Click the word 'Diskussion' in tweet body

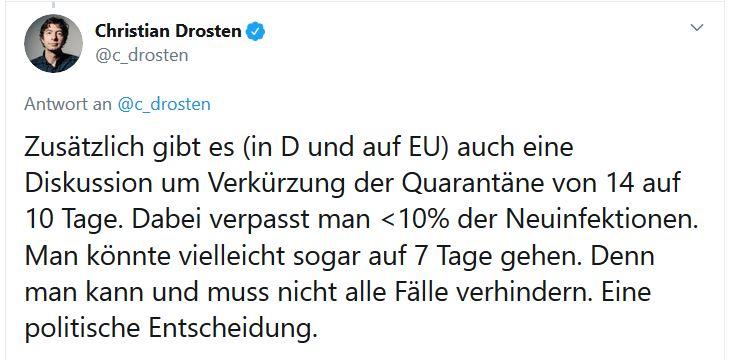point(88,184)
